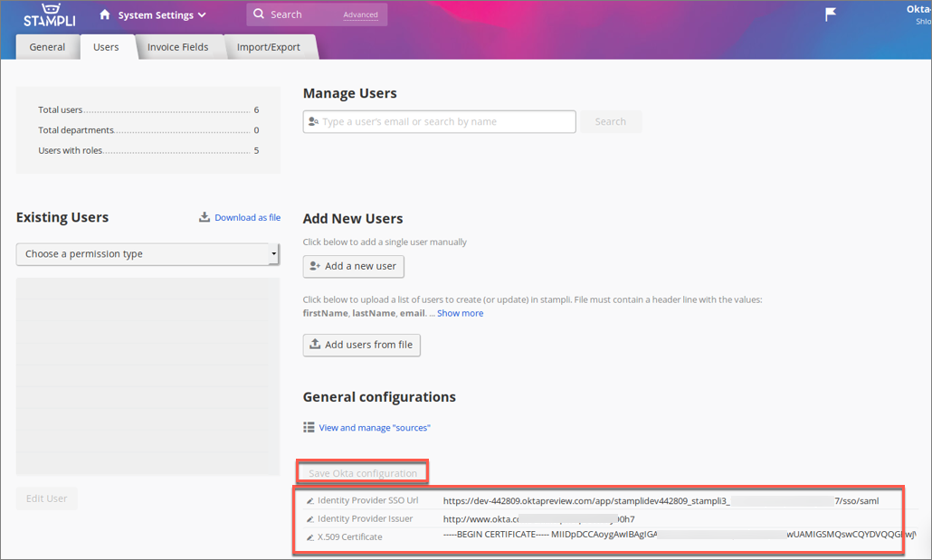
Task: Open Advanced search options
Action: tap(361, 15)
